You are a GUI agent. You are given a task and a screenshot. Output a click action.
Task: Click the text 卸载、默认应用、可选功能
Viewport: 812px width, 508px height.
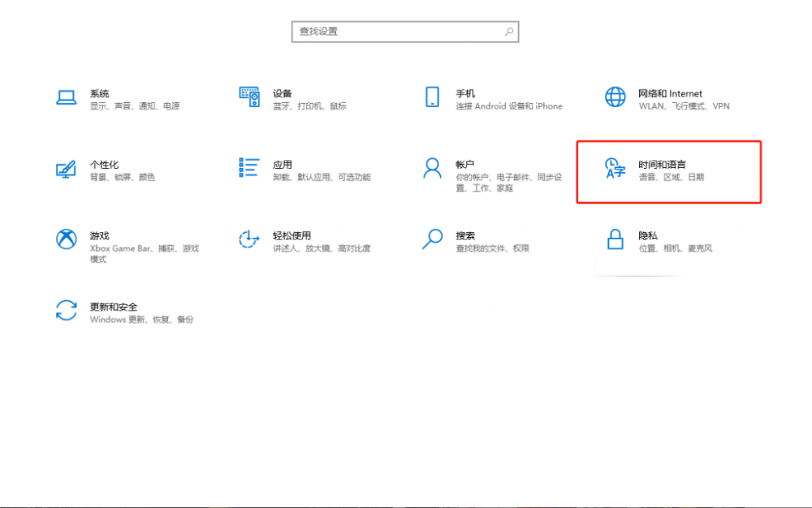322,178
